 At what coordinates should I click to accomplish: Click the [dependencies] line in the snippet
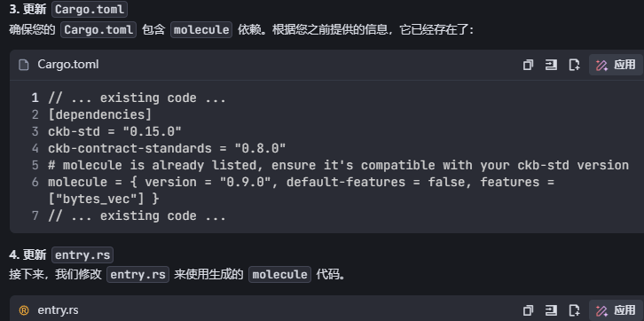point(100,115)
